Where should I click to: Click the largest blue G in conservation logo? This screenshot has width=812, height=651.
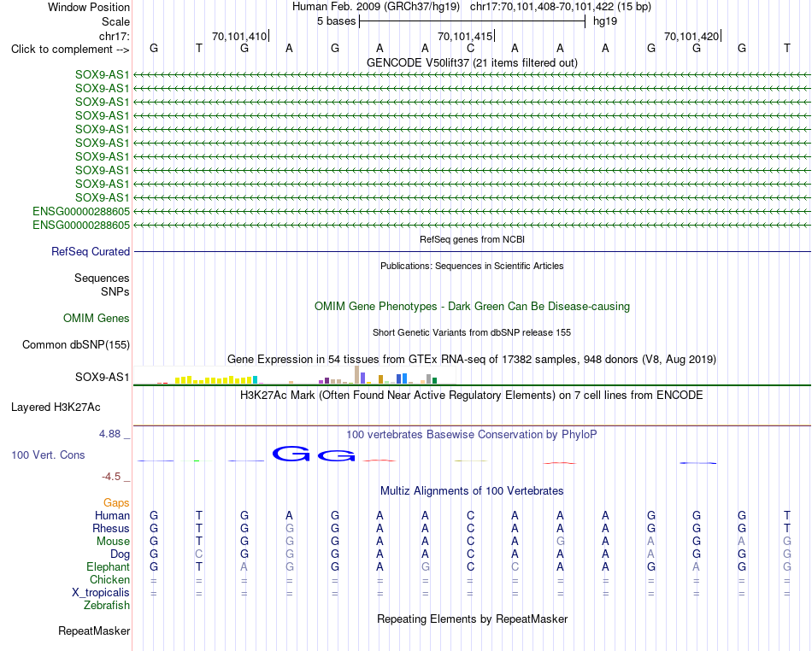(x=291, y=454)
